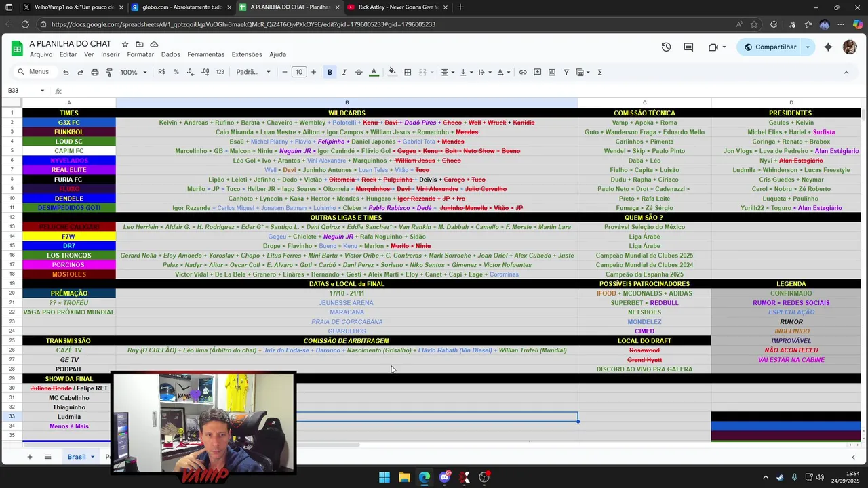Image resolution: width=868 pixels, height=488 pixels.
Task: Activate the paint format roller tool
Action: click(x=108, y=72)
